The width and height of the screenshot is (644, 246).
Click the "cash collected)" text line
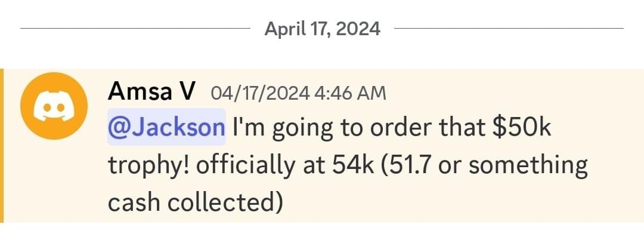(194, 203)
